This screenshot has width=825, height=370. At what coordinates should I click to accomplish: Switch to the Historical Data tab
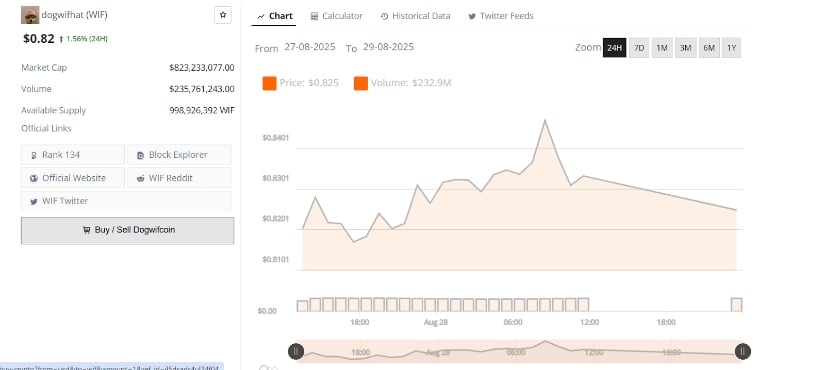point(415,16)
